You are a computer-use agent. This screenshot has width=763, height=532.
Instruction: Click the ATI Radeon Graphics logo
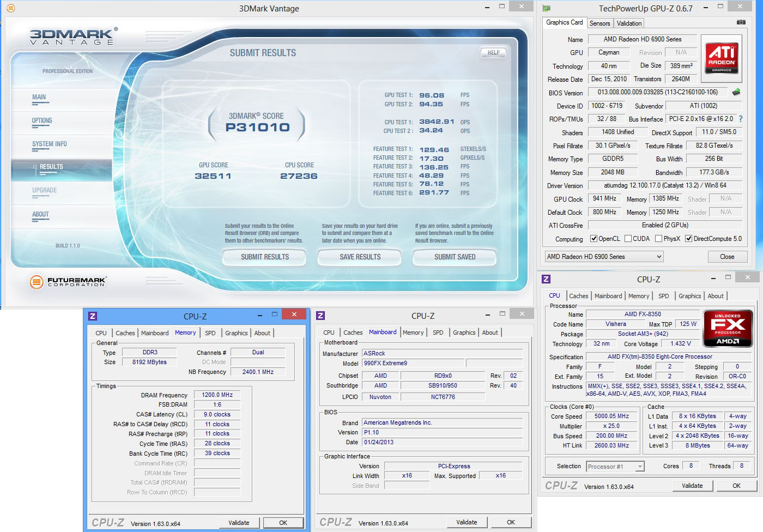click(x=722, y=58)
